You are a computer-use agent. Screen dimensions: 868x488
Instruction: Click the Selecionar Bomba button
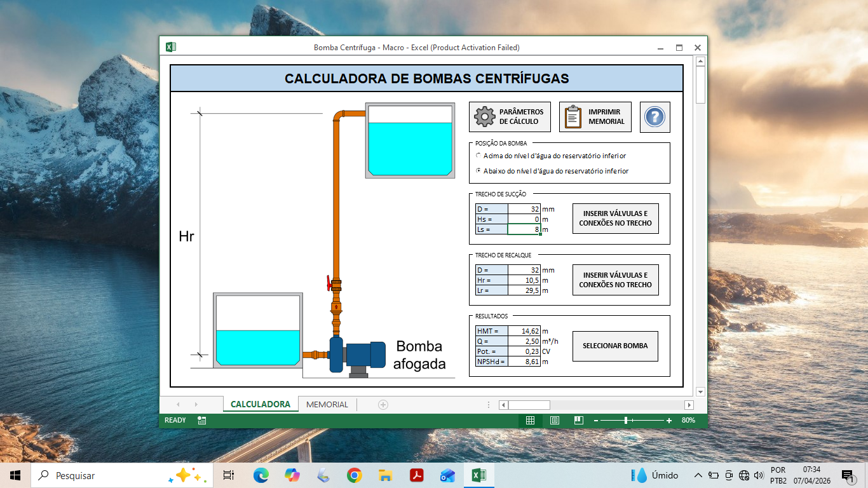pyautogui.click(x=615, y=346)
